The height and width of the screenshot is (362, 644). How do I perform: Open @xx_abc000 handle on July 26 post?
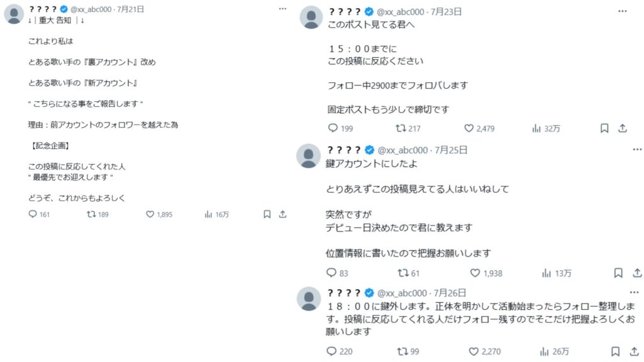(x=402, y=293)
